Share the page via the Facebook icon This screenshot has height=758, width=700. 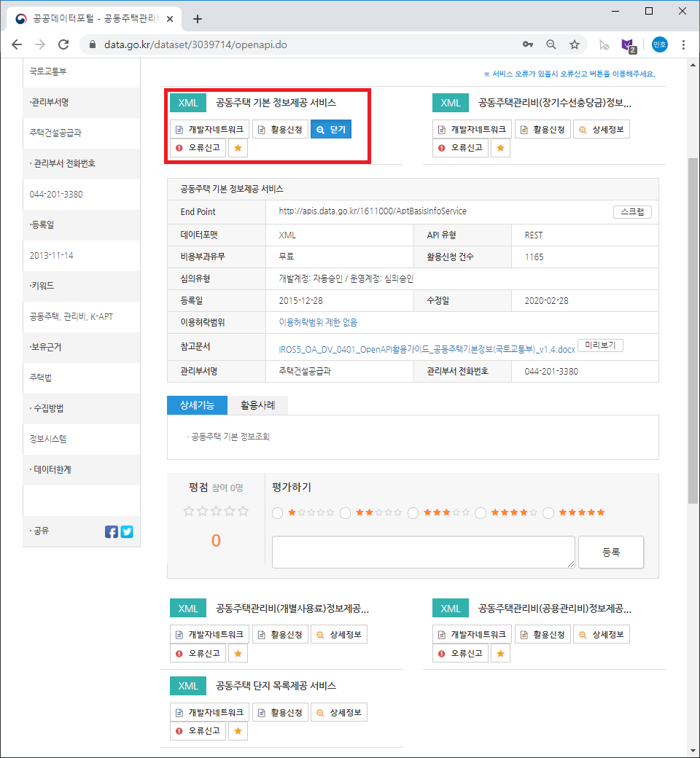(x=111, y=531)
